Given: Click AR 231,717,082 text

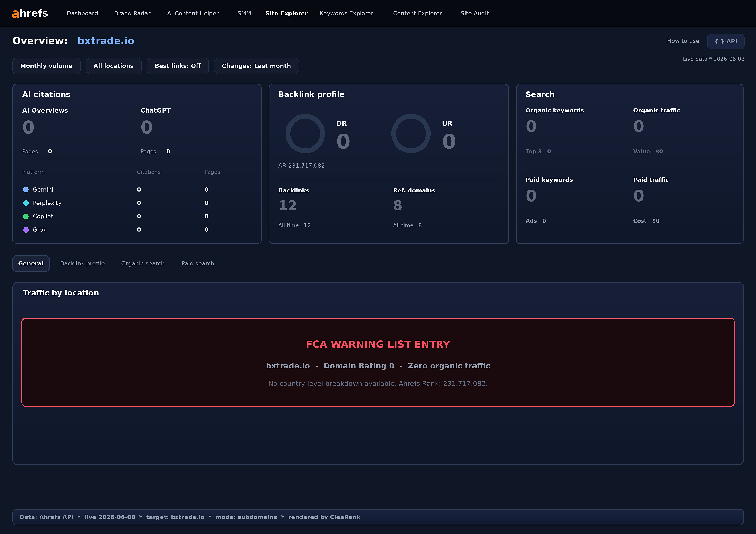Looking at the screenshot, I should click(301, 166).
